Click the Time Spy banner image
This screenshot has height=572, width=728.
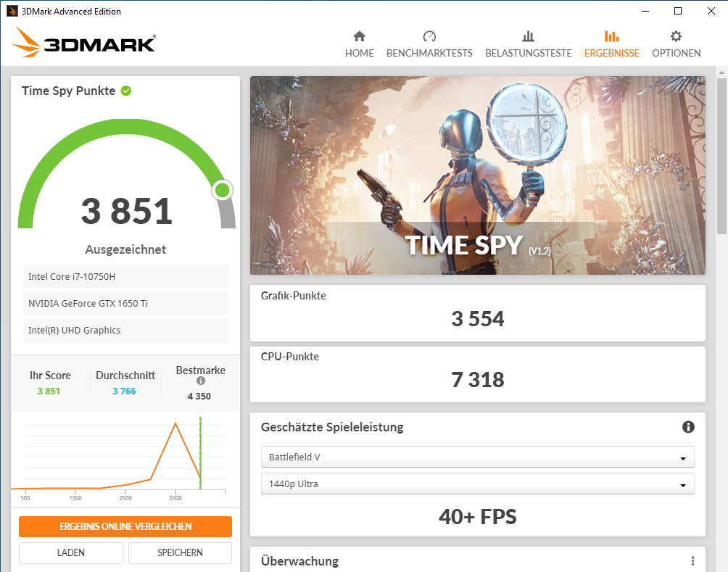477,175
